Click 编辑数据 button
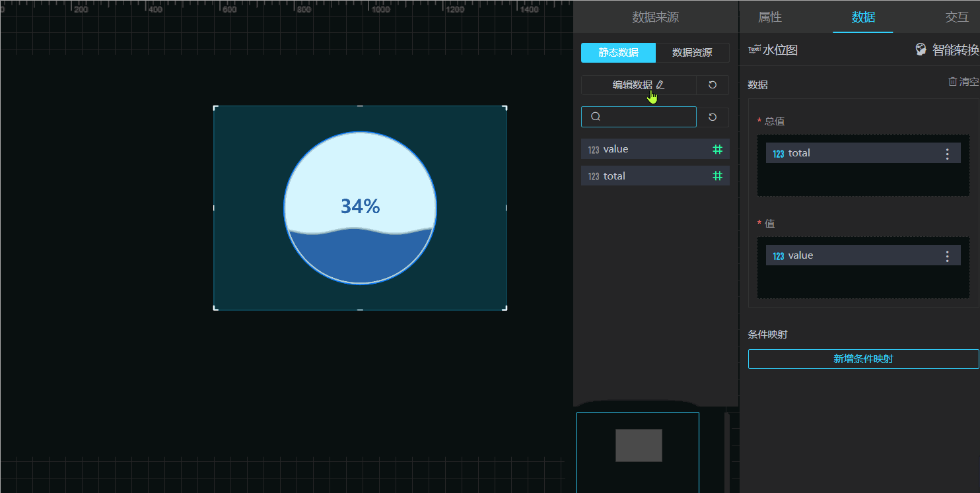Screen dimensions: 980x493 639,85
